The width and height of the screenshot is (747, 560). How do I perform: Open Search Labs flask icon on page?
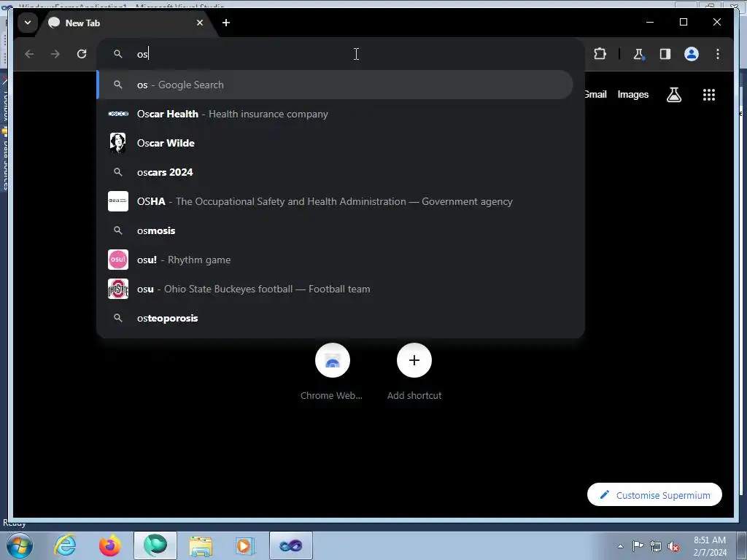click(673, 95)
